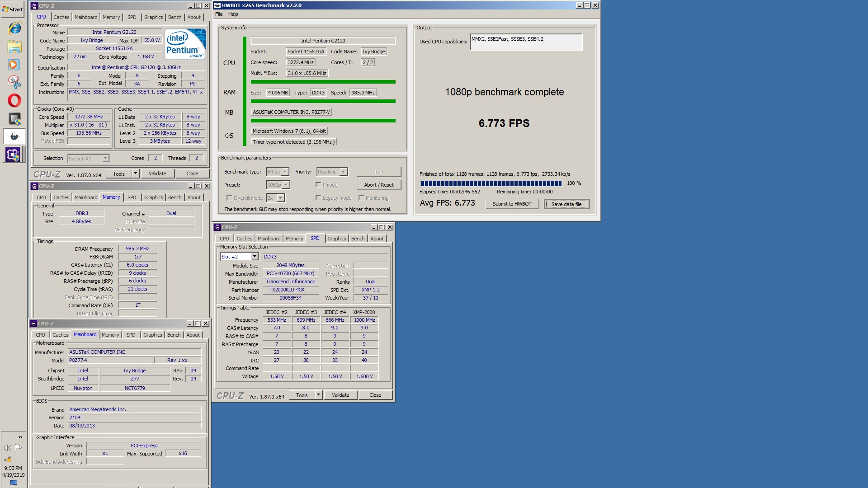Click the chip-with-shield application icon on taskbar
This screenshot has width=868, height=488.
click(x=14, y=119)
